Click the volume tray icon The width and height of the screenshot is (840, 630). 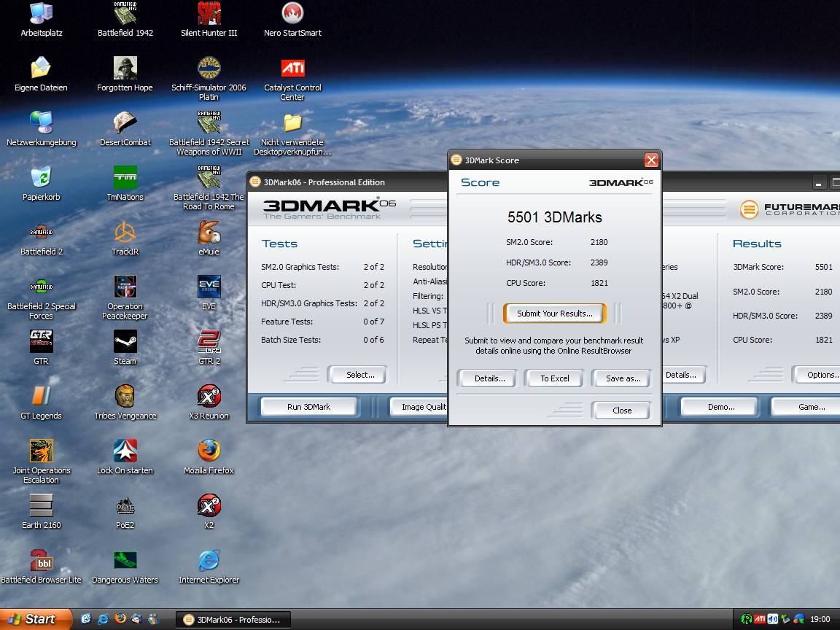coord(772,619)
